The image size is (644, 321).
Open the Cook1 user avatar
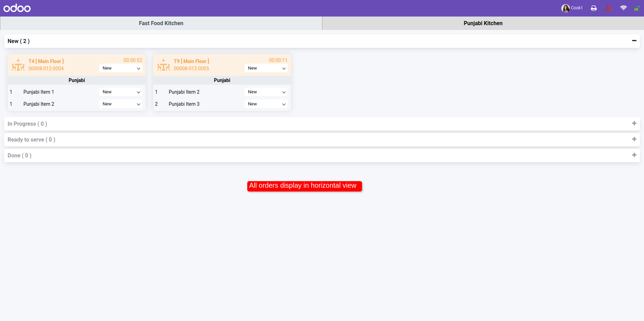click(x=565, y=8)
